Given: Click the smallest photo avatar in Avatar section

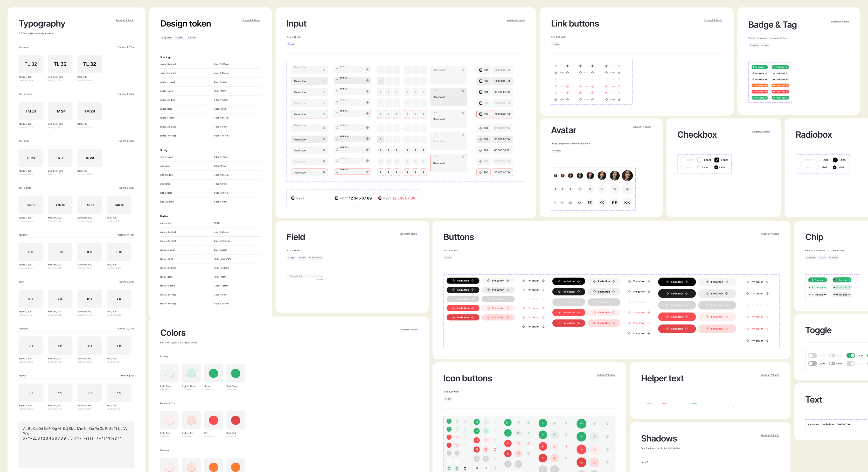Looking at the screenshot, I should coord(556,175).
